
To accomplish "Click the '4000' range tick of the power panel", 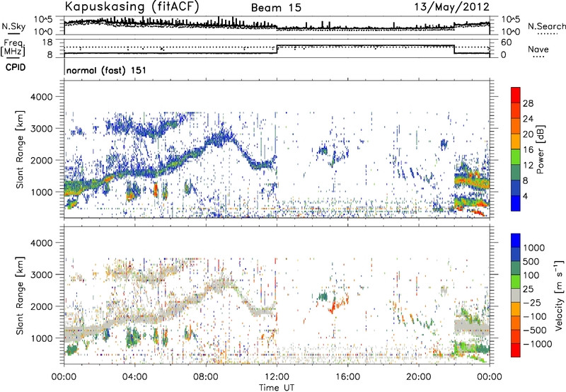I will click(x=42, y=97).
